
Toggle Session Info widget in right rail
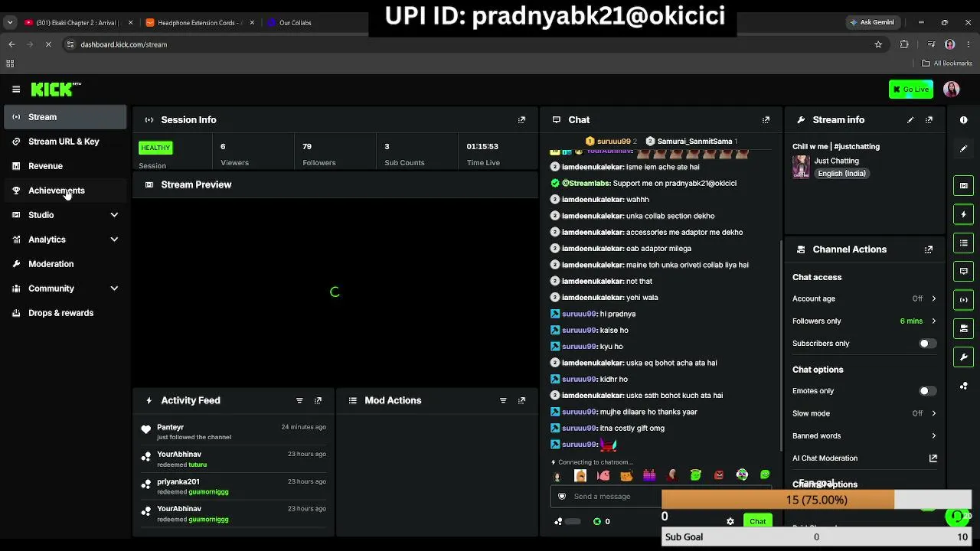point(964,299)
